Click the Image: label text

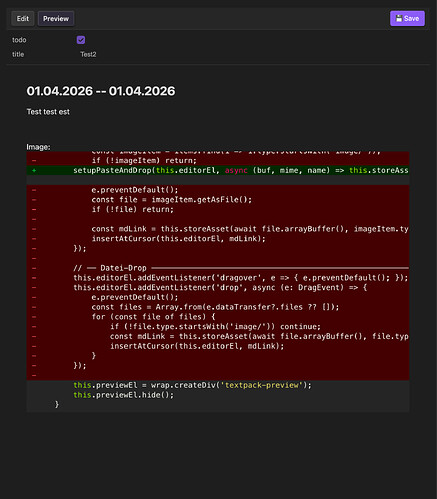point(38,147)
